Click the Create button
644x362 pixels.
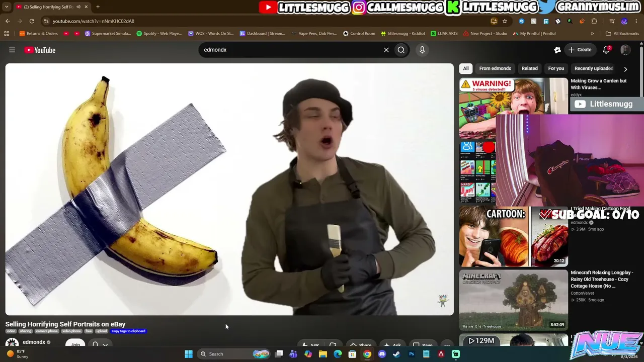(x=580, y=50)
